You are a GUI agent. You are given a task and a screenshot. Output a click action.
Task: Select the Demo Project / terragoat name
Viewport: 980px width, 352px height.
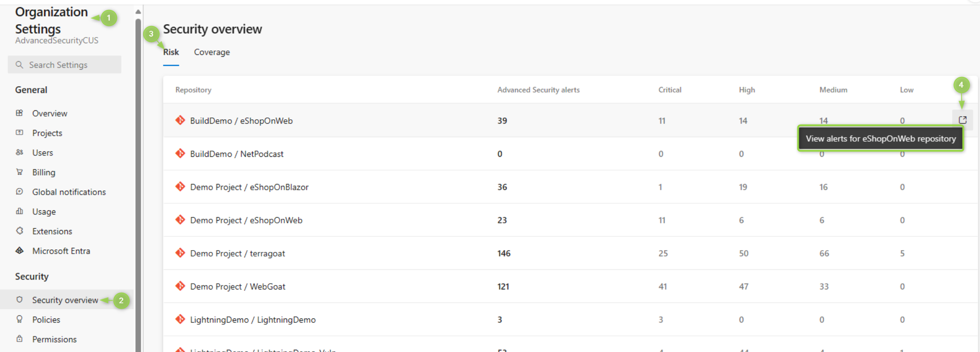(x=238, y=253)
